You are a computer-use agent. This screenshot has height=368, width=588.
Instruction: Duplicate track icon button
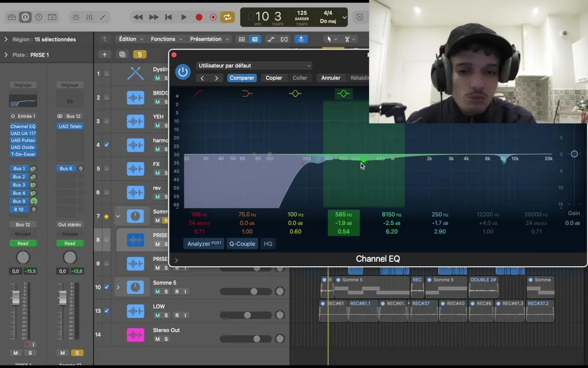point(122,55)
